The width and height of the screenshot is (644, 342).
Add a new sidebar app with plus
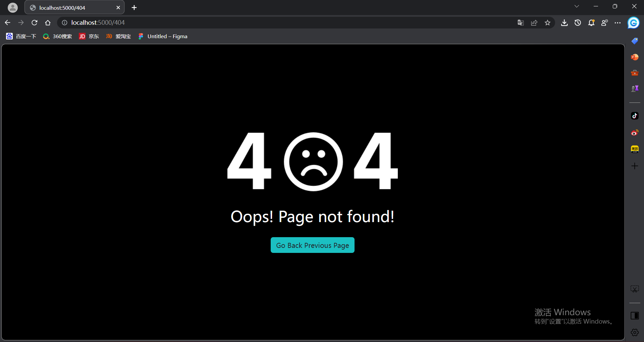point(635,166)
